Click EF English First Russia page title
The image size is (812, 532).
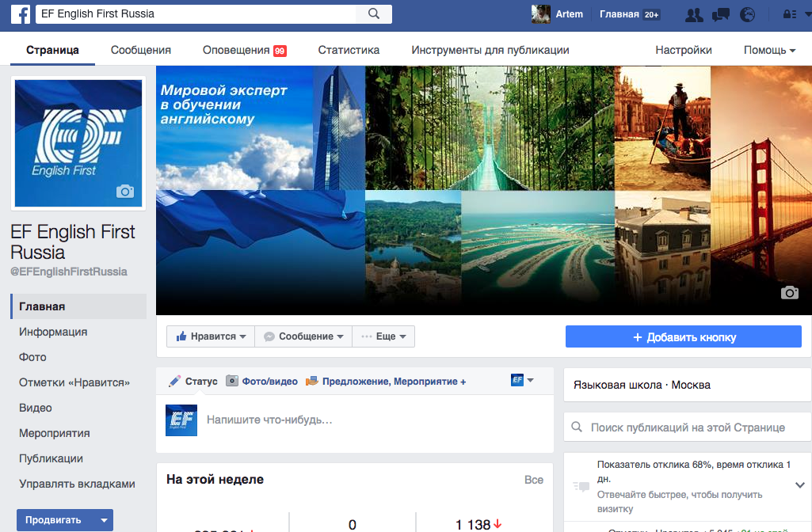click(x=73, y=241)
